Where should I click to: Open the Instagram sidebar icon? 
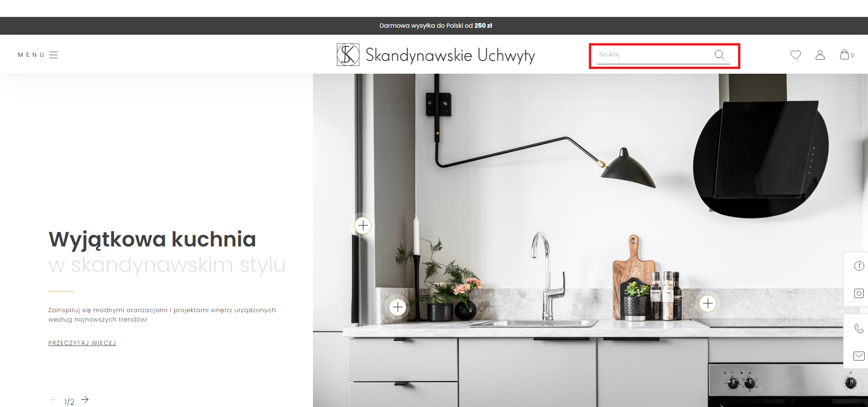[859, 293]
